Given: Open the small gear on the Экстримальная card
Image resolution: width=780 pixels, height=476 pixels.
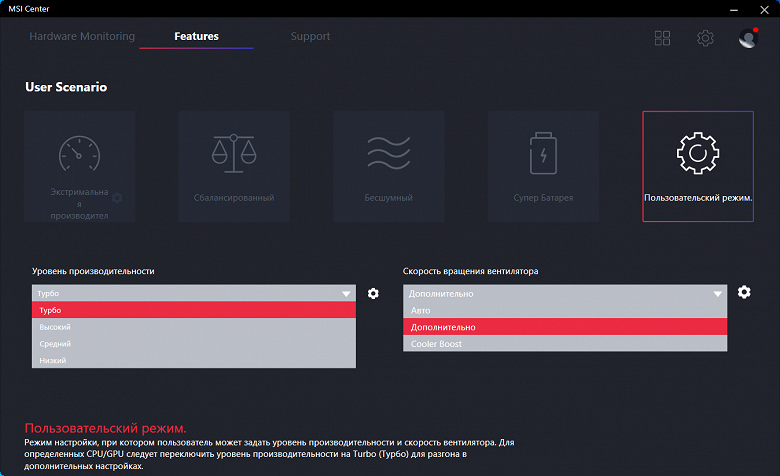Looking at the screenshot, I should tap(117, 198).
